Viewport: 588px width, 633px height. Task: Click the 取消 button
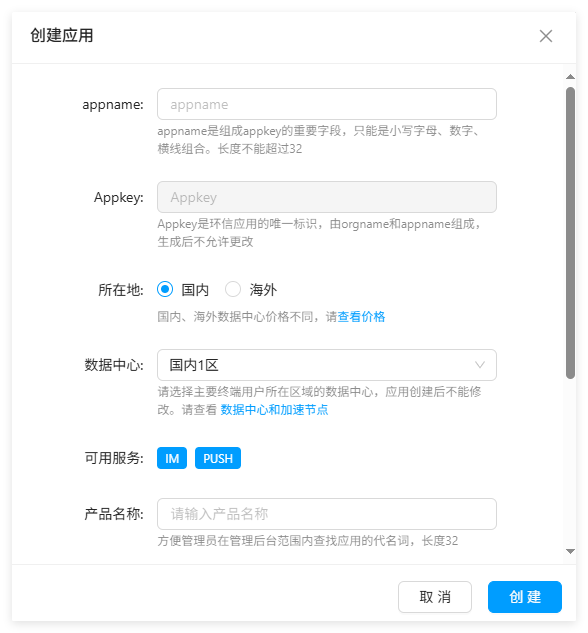(435, 597)
